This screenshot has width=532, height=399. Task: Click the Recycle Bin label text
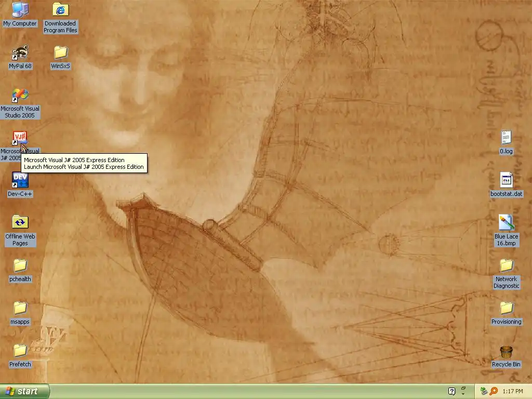coord(506,364)
